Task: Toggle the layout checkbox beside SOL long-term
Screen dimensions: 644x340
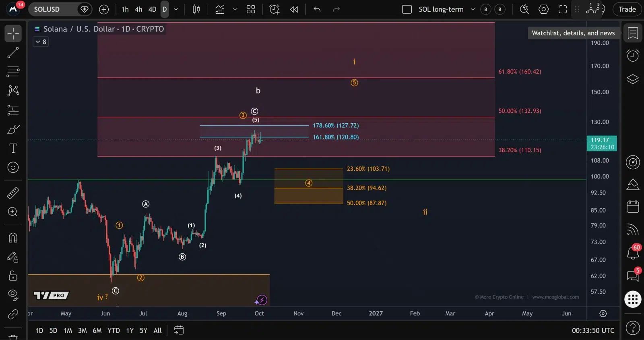Action: click(x=407, y=9)
